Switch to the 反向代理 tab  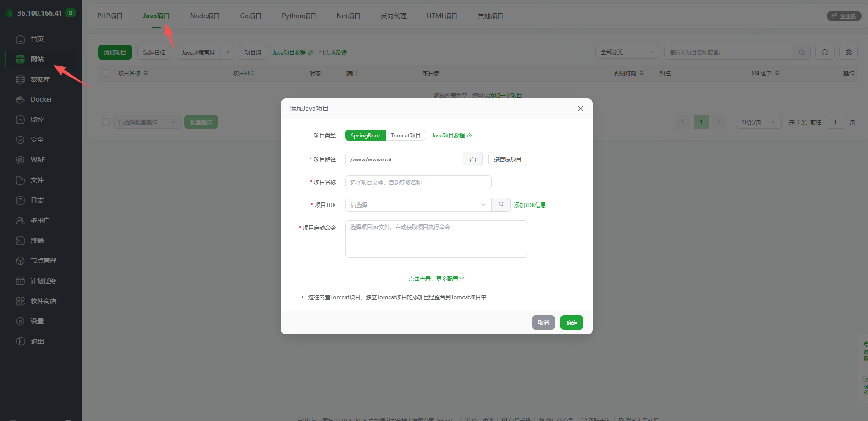(393, 16)
